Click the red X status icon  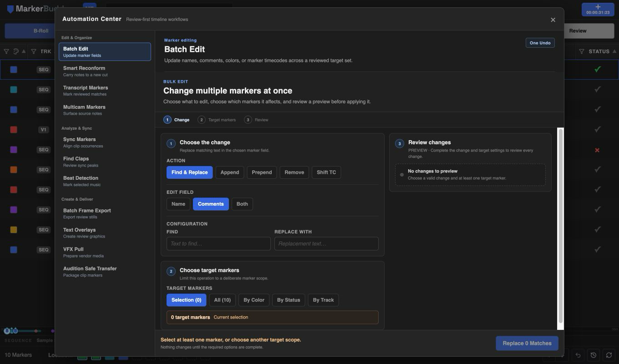click(x=597, y=150)
